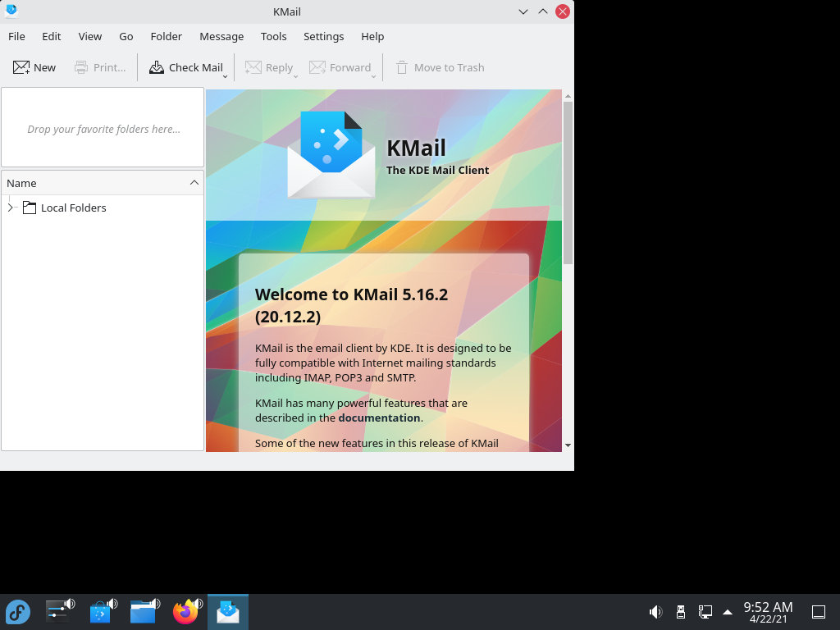Image resolution: width=840 pixels, height=630 pixels.
Task: Open the Edit menu
Action: pyautogui.click(x=52, y=36)
